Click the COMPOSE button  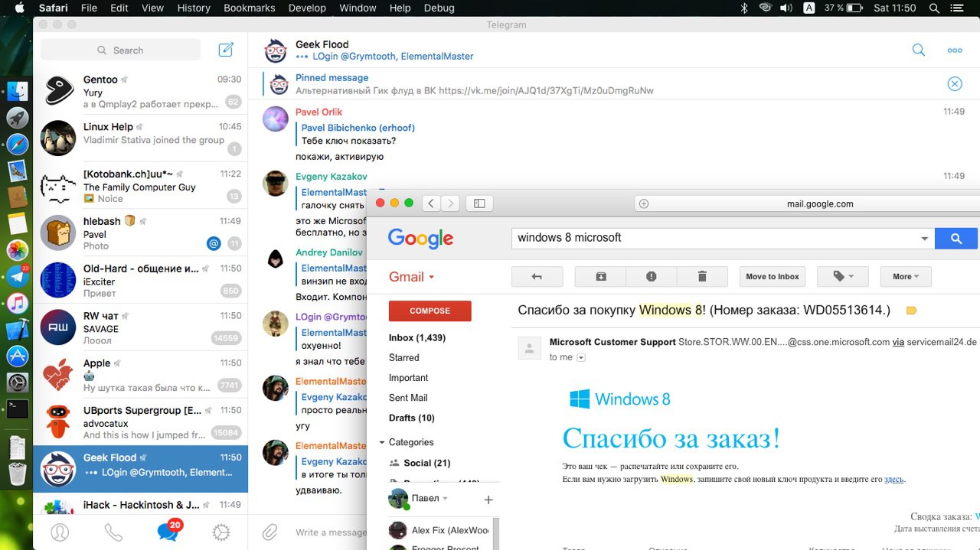(x=430, y=311)
